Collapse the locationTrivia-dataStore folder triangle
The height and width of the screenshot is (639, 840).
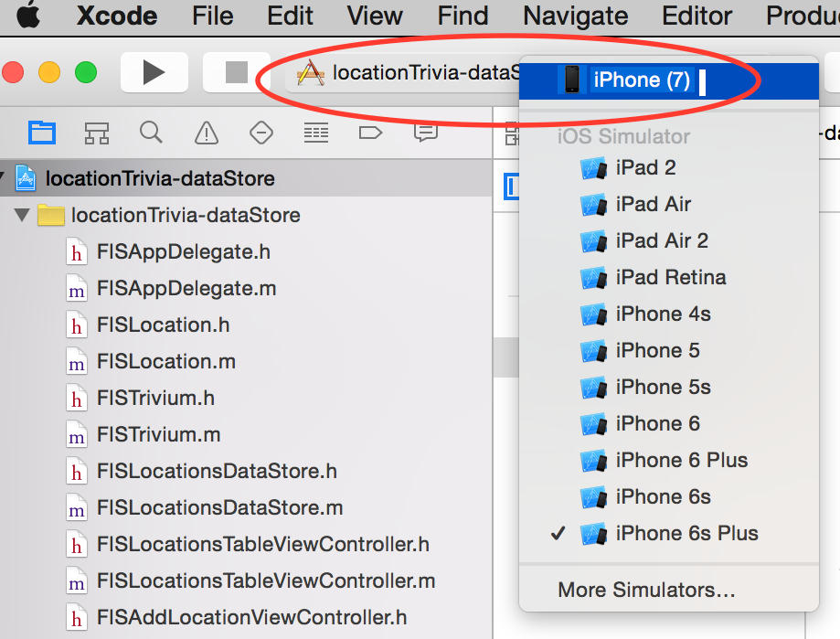pyautogui.click(x=22, y=216)
